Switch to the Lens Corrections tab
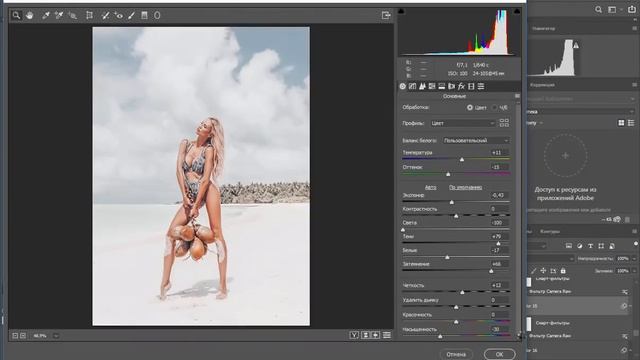This screenshot has height=360, width=640. click(451, 86)
